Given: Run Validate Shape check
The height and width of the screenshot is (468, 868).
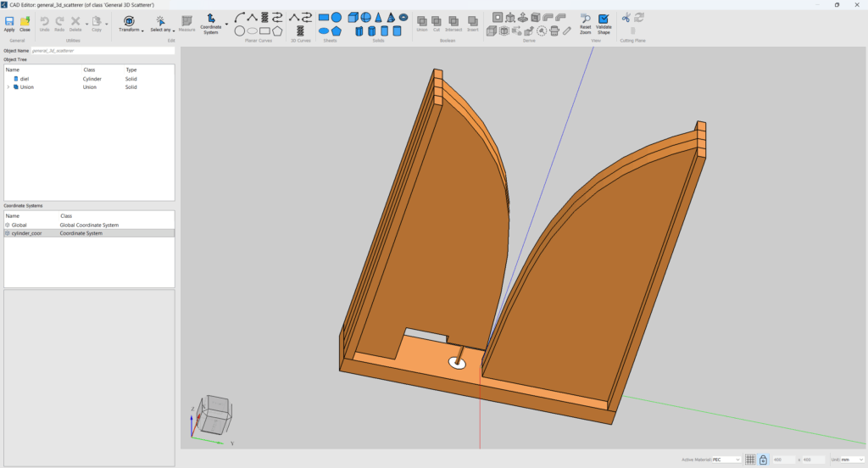Looking at the screenshot, I should pyautogui.click(x=604, y=23).
